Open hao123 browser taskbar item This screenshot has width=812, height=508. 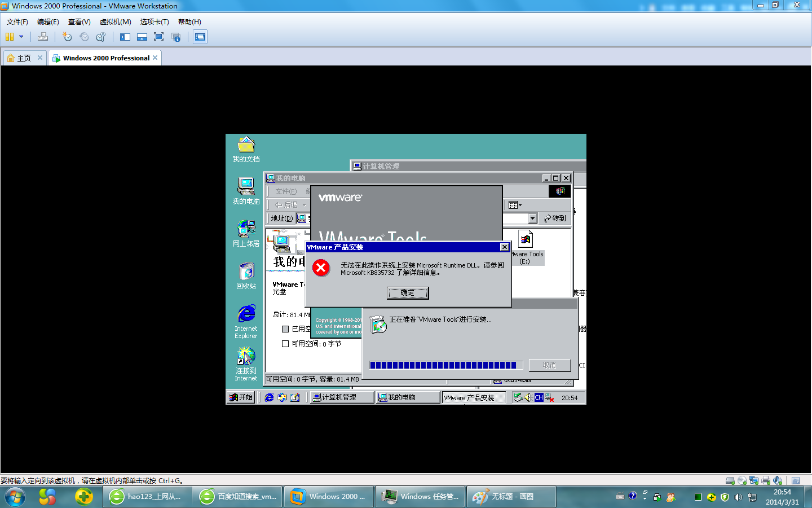click(148, 497)
